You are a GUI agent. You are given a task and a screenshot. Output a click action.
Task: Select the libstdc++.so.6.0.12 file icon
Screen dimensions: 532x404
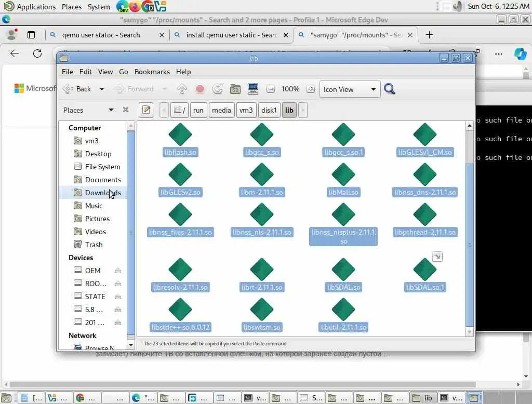(180, 309)
